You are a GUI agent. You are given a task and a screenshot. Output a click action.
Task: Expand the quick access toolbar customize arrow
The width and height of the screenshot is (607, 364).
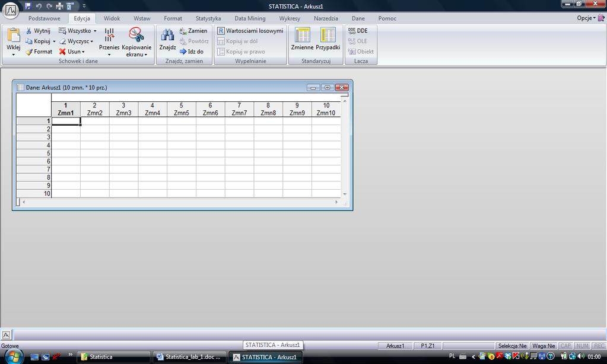84,6
